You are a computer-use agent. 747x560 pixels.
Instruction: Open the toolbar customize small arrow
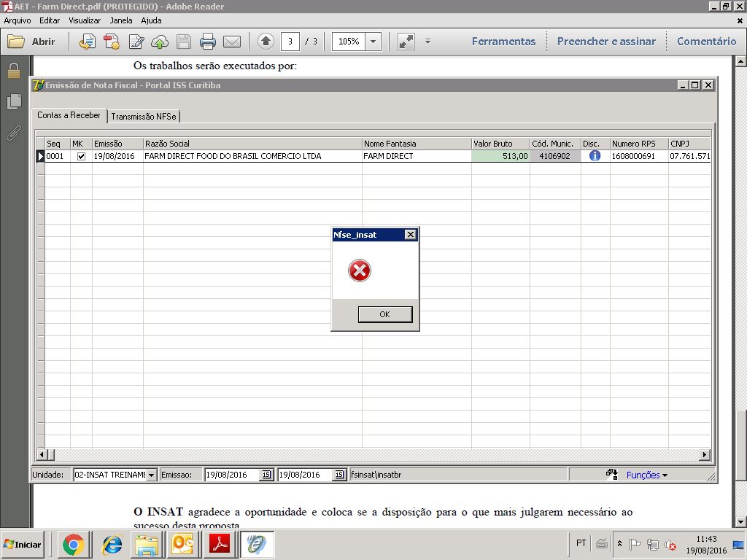(427, 42)
